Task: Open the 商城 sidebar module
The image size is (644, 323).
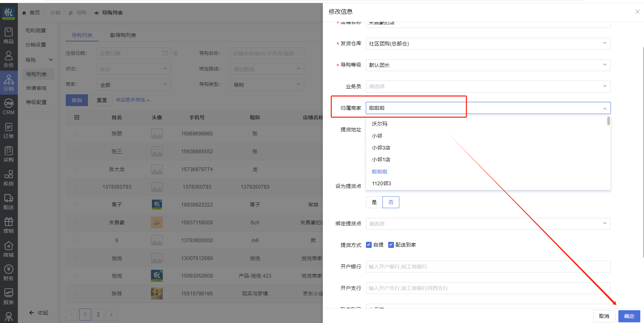Action: 8,249
